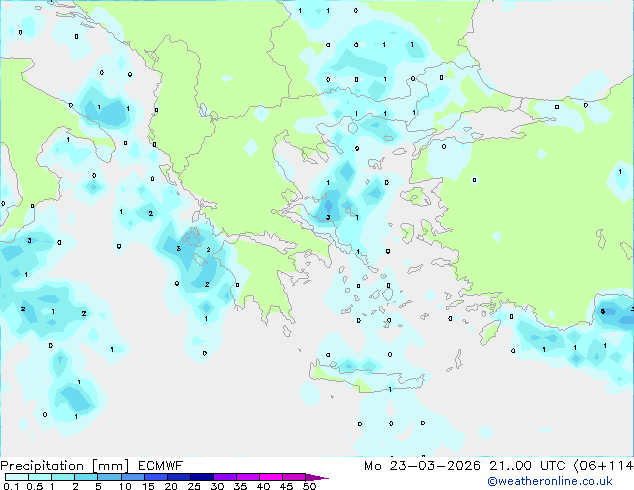Pick the 15–20 mm legend color box
The width and height of the screenshot is (634, 490).
pos(155,477)
